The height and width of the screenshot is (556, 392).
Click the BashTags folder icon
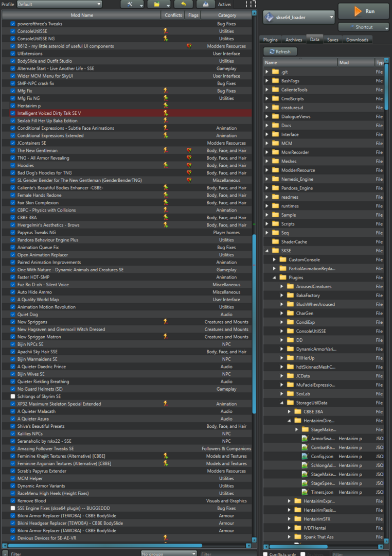click(x=275, y=81)
